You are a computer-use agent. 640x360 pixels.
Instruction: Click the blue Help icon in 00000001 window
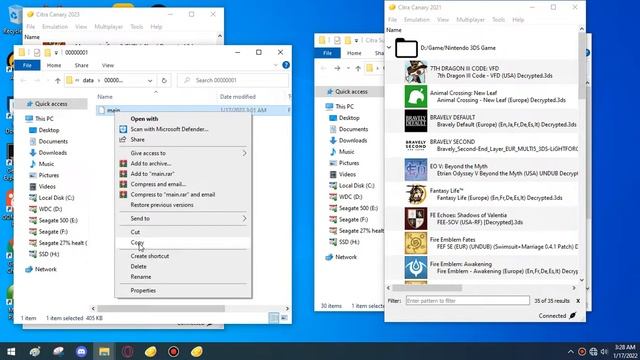[x=286, y=65]
